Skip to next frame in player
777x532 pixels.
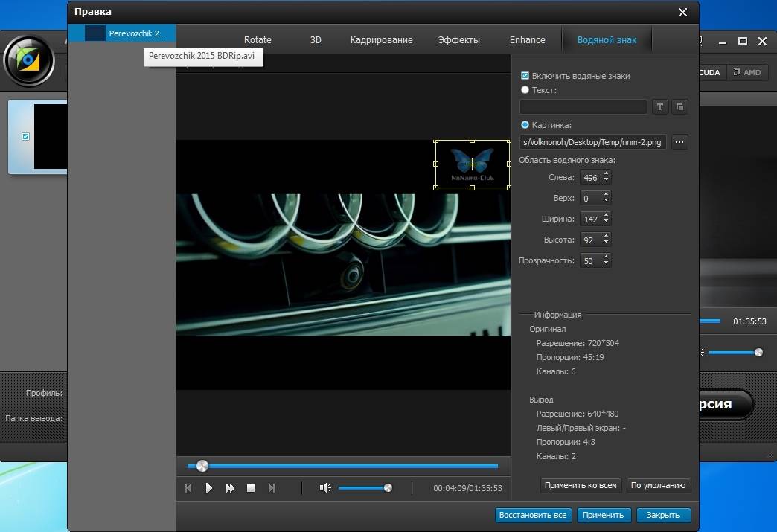click(x=272, y=488)
